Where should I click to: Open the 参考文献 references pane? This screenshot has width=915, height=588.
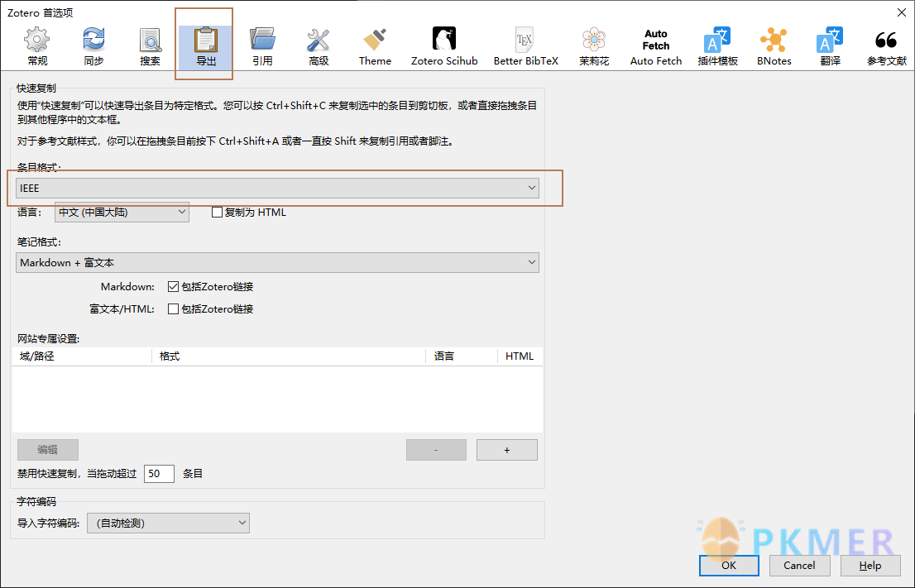click(x=886, y=46)
